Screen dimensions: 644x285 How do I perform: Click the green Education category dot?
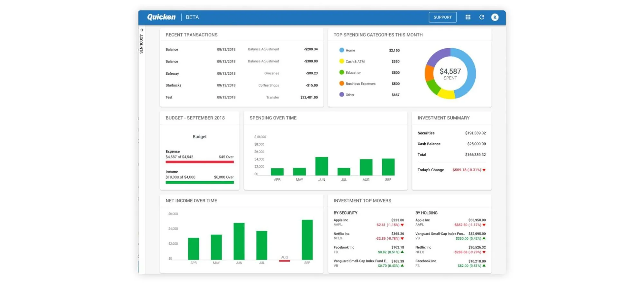coord(341,72)
